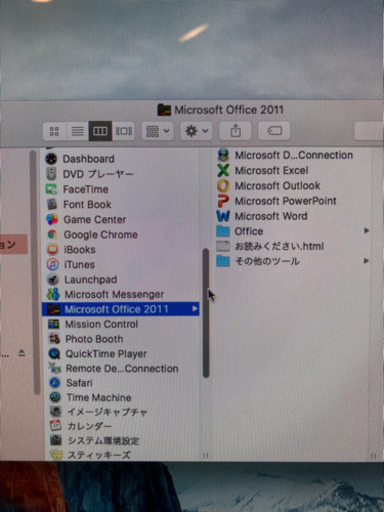Select the Microsoft Outlook text label

coord(277,186)
